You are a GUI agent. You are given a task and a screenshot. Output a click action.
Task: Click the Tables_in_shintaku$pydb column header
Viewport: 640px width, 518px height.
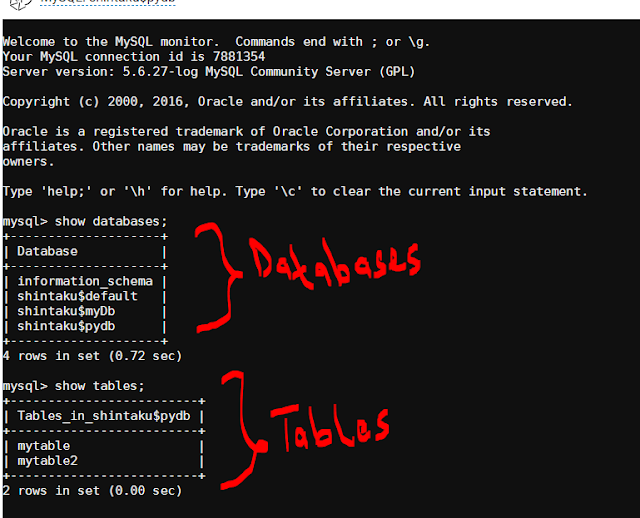pyautogui.click(x=104, y=416)
